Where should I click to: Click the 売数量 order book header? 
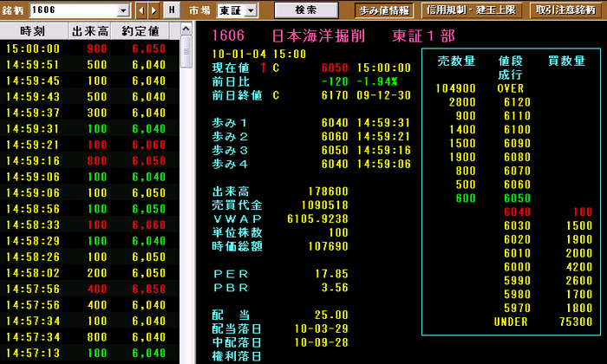pyautogui.click(x=456, y=62)
